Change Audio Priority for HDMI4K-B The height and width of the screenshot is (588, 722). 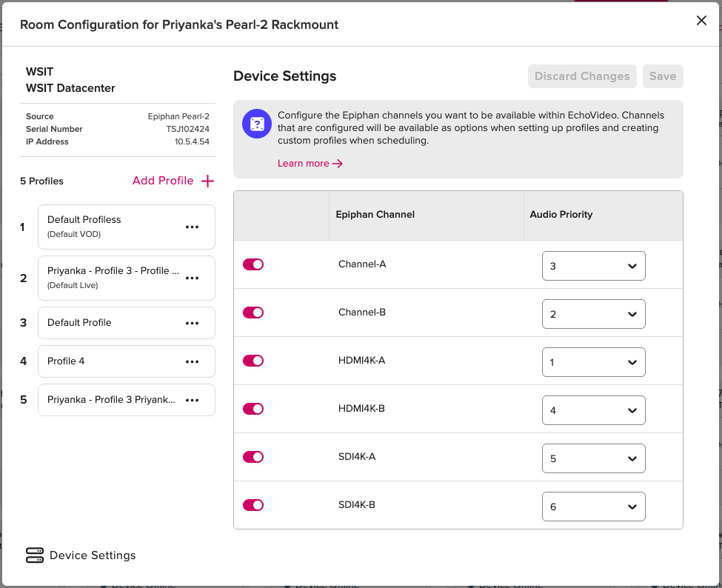click(x=594, y=410)
